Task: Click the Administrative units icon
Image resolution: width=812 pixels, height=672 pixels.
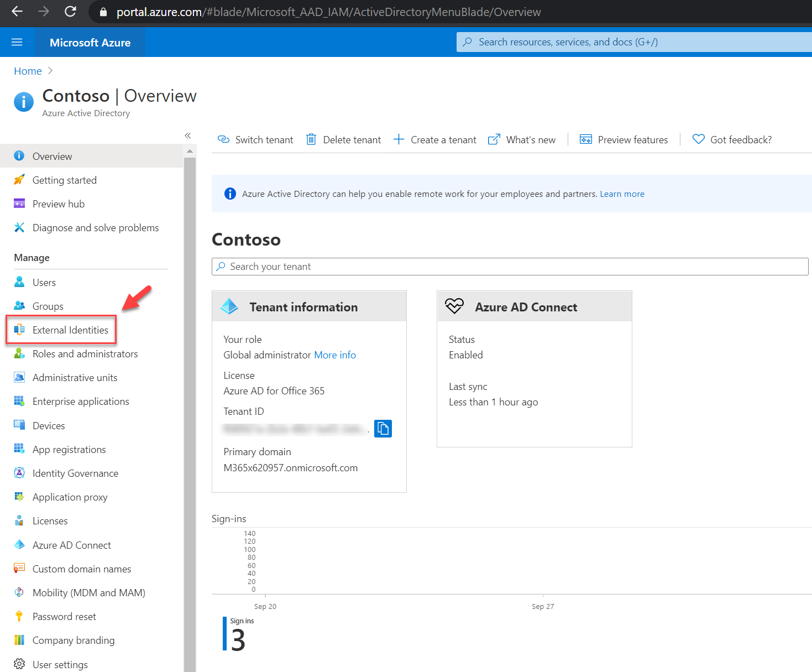Action: pos(19,377)
